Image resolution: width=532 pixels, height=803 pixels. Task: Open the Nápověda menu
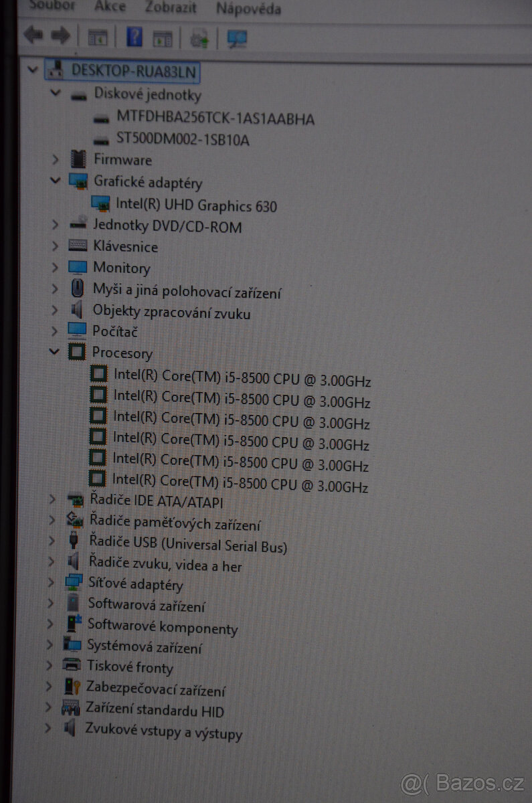click(x=248, y=9)
